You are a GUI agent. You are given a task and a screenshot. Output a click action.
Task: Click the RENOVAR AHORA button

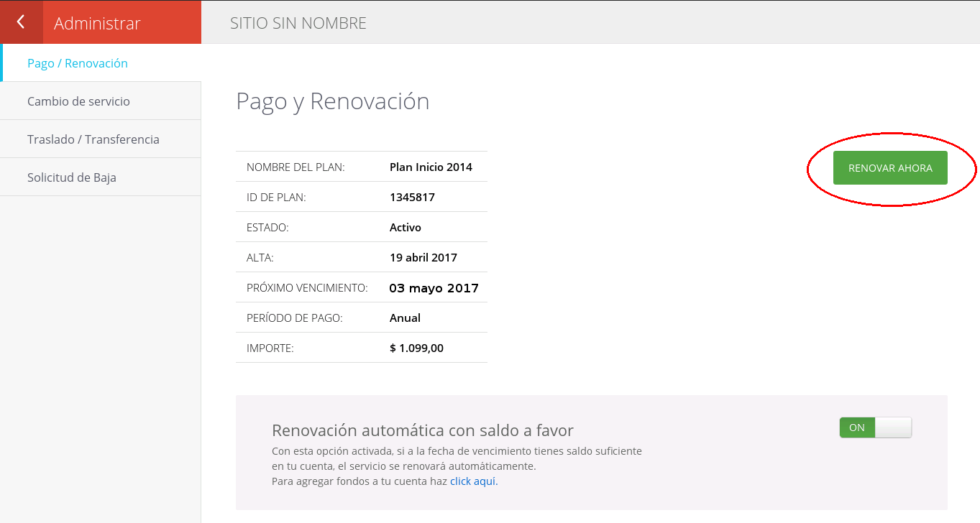[x=890, y=168]
